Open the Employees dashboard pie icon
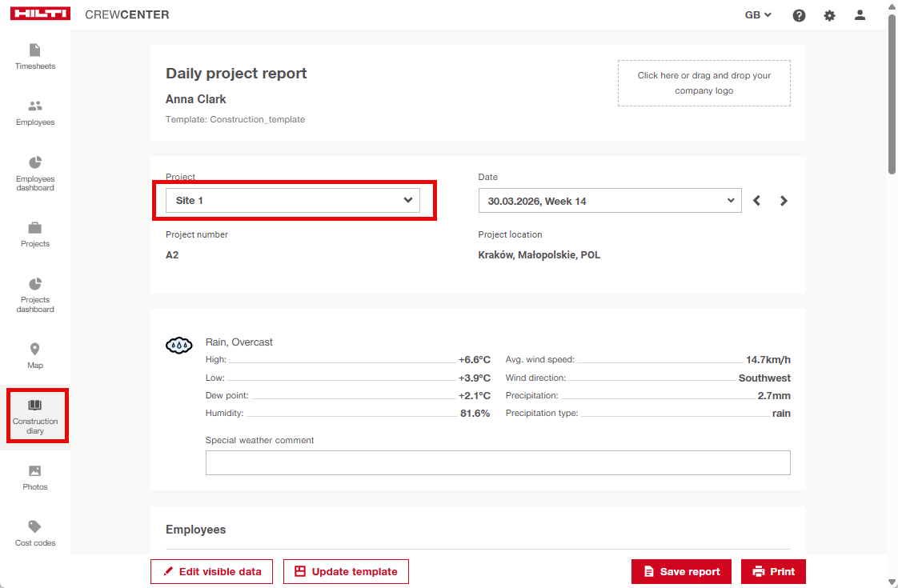Viewport: 898px width, 588px height. (x=35, y=163)
